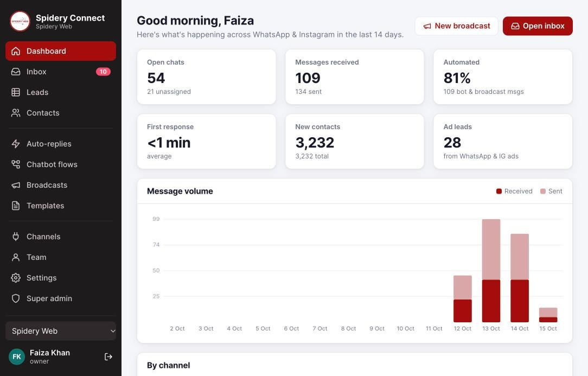
Task: Click the "Message volume" heading
Action: tap(180, 191)
